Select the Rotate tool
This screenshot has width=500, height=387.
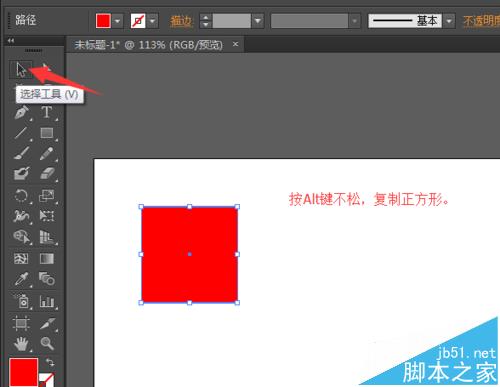pyautogui.click(x=21, y=196)
